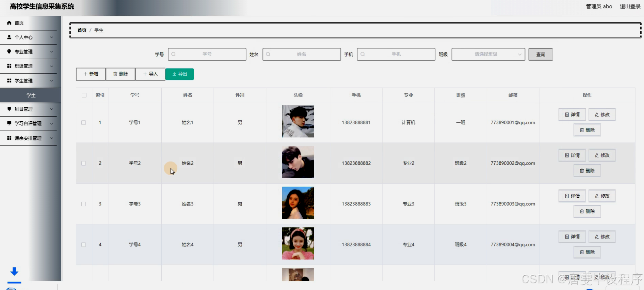Image resolution: width=644 pixels, height=290 pixels.
Task: Check the checkbox for row 学号1
Action: click(x=83, y=123)
